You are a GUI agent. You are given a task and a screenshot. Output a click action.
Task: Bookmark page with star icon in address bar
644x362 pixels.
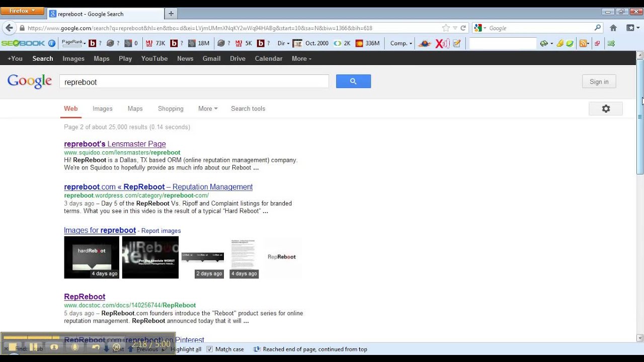[x=446, y=28]
